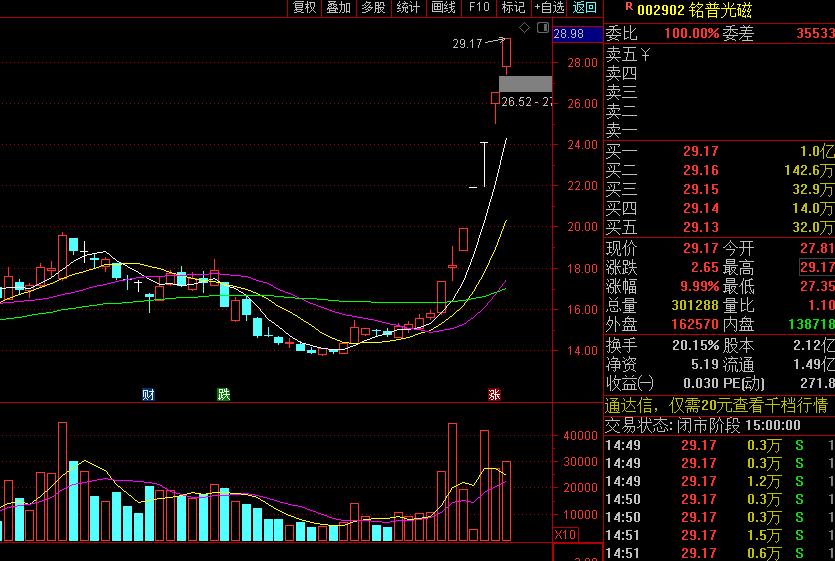Click the 流通 label
Viewport: 835px width, 561px height.
pos(738,365)
